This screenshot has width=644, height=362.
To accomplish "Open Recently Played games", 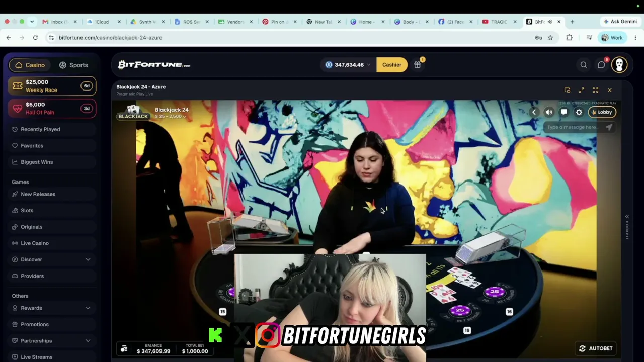I will 51,129.
